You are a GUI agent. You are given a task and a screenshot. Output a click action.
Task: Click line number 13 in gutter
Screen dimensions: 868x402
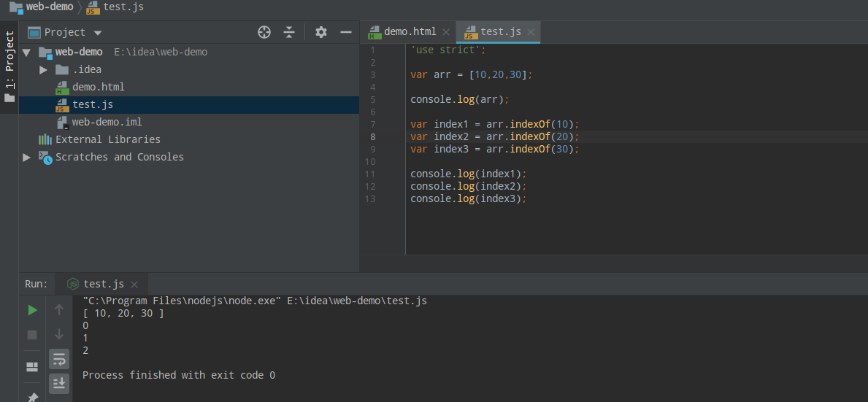point(370,198)
